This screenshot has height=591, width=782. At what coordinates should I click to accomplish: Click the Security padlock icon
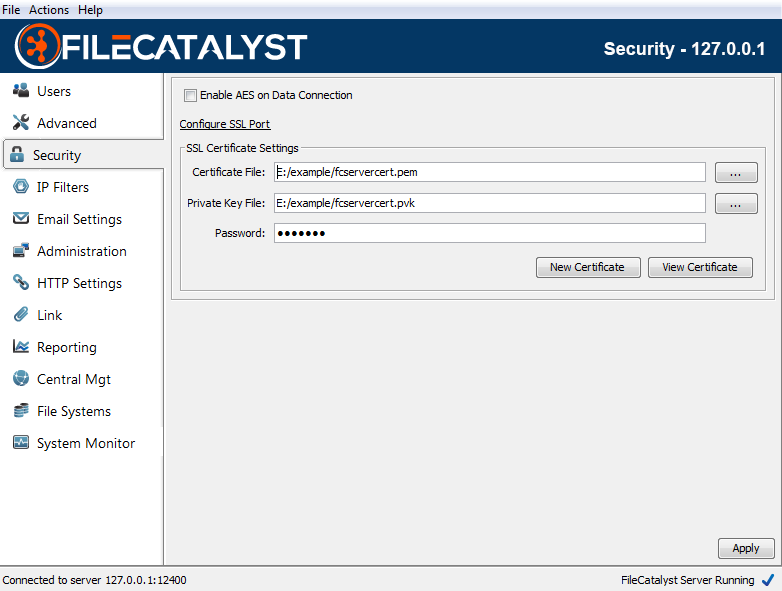pos(17,154)
